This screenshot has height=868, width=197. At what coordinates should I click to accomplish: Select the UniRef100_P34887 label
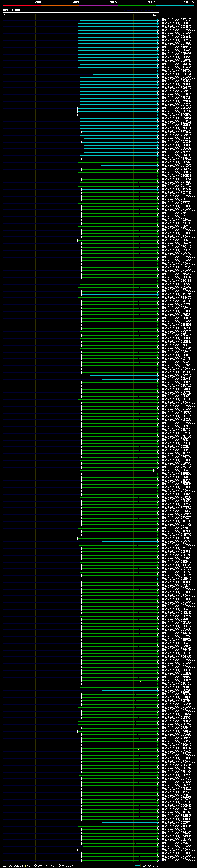coord(177,389)
